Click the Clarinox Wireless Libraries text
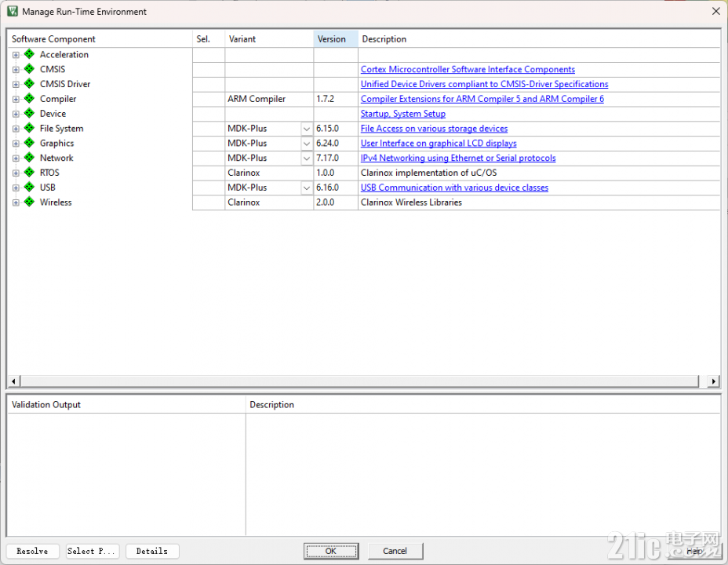The height and width of the screenshot is (565, 728). tap(411, 202)
